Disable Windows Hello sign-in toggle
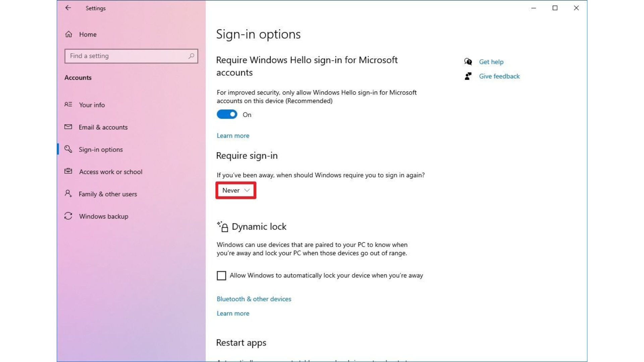This screenshot has height=362, width=644. [x=226, y=114]
